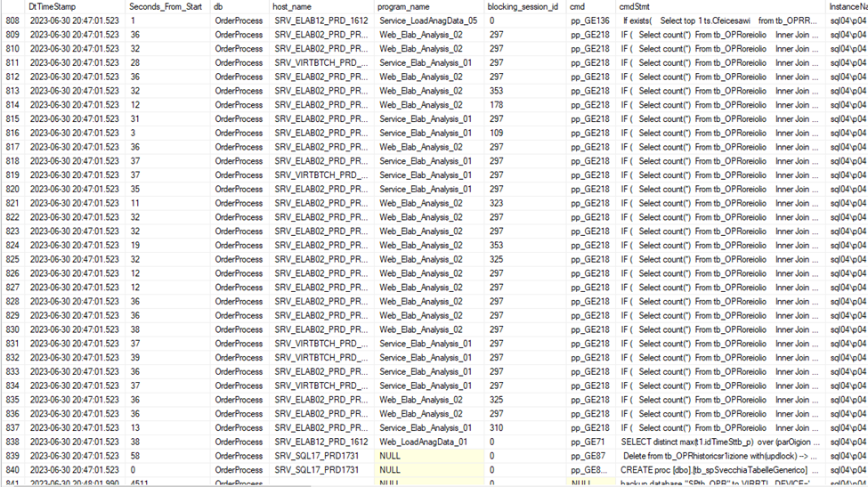Viewport: 868px width, 487px height.
Task: Click the Web_LoadAnagData_01 program name cell
Action: click(x=424, y=442)
